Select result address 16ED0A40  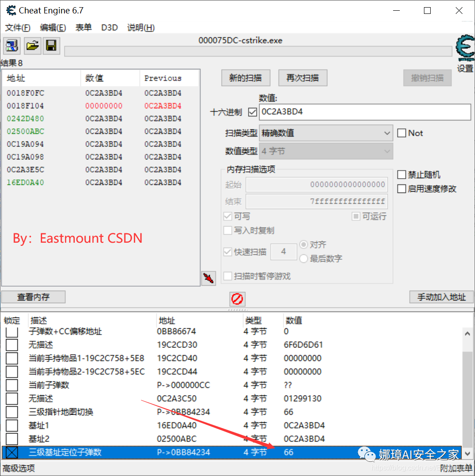click(26, 182)
